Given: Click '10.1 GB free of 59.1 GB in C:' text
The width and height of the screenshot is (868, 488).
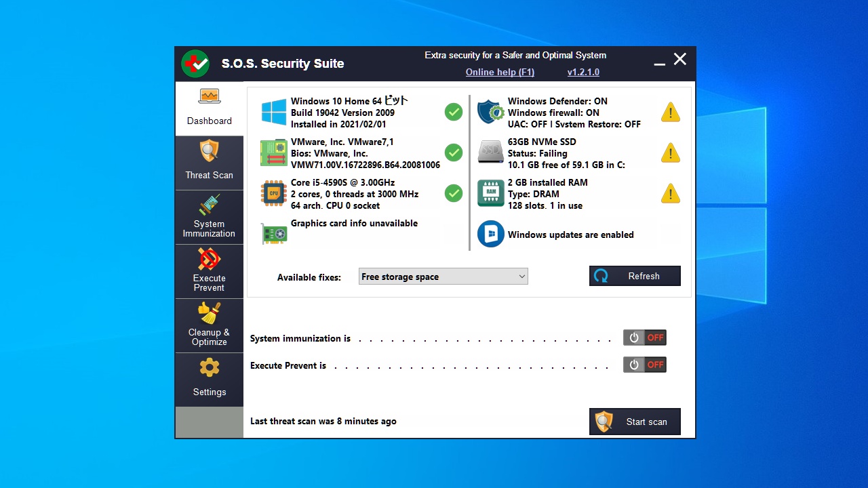Looking at the screenshot, I should (566, 165).
